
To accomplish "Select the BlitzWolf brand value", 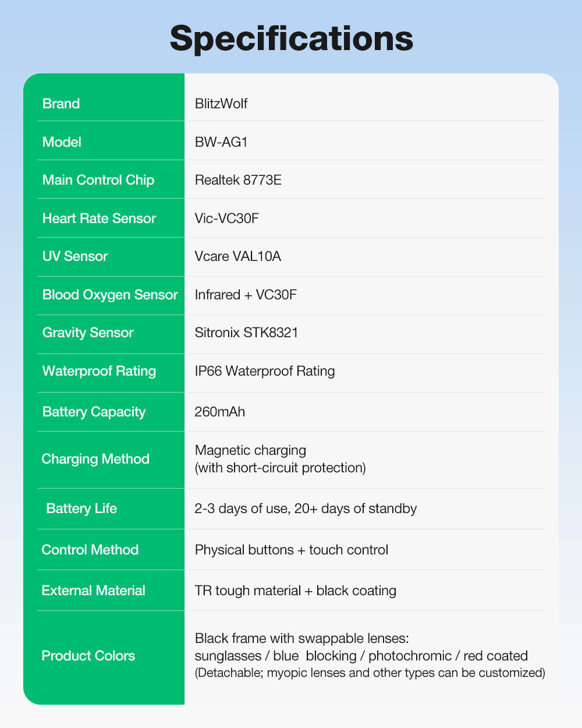I will (x=221, y=104).
